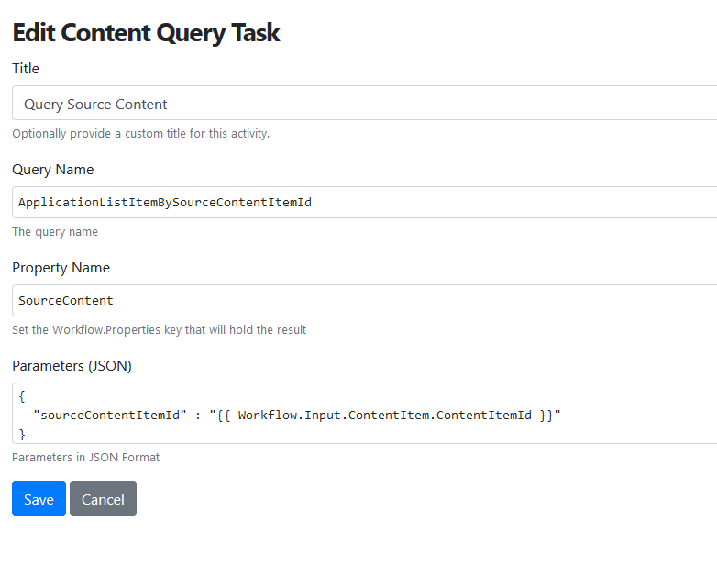
Task: Click the 'Parameters in JSON Format' hint
Action: [85, 458]
